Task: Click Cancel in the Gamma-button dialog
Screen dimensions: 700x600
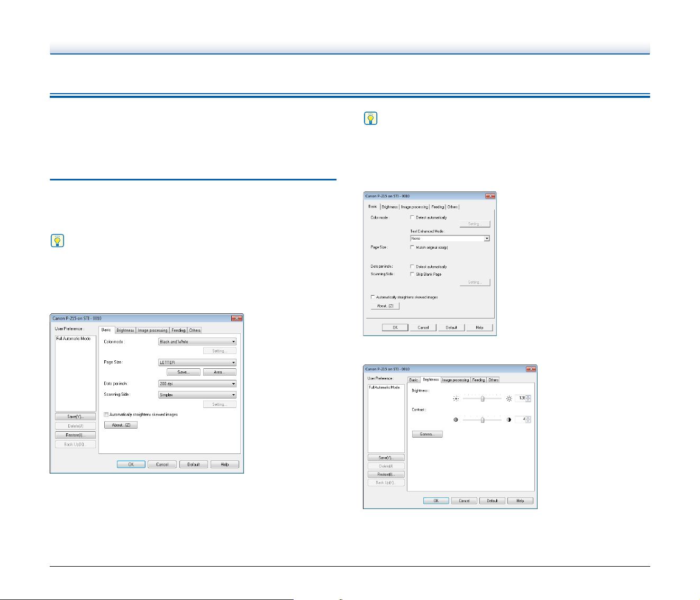Action: (464, 501)
